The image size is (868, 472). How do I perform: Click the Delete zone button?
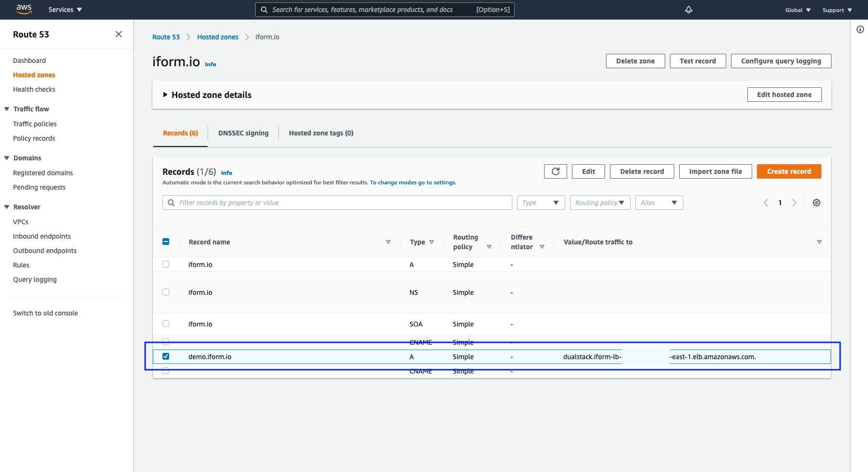635,61
